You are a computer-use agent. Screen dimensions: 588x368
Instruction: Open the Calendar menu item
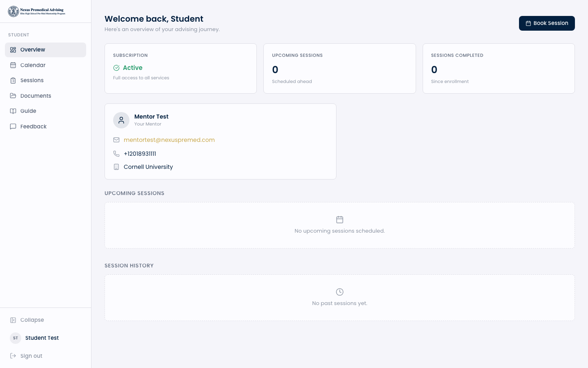coord(33,65)
